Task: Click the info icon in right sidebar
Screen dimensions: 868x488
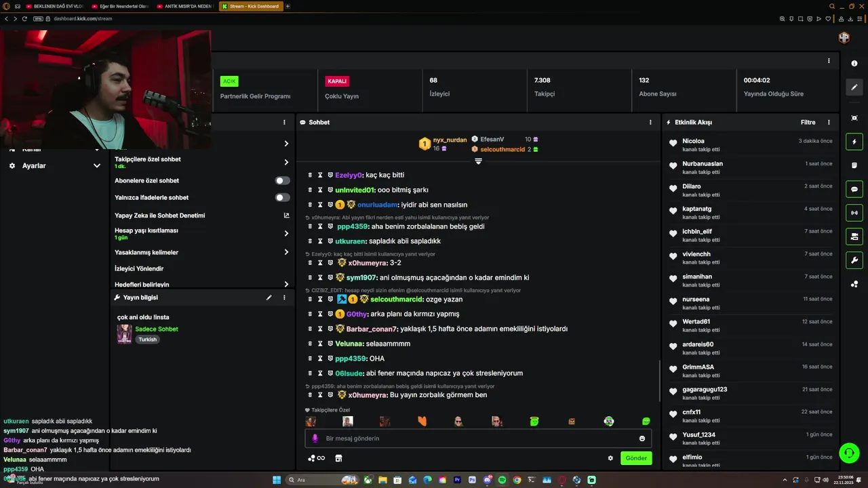Action: (x=854, y=63)
